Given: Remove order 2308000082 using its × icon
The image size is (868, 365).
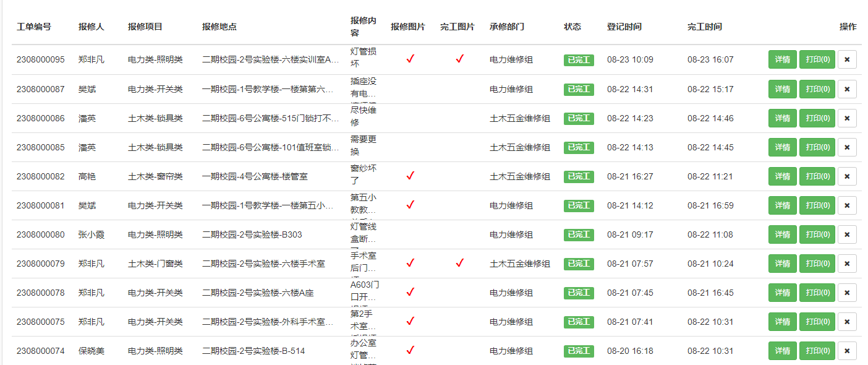Looking at the screenshot, I should pos(847,176).
